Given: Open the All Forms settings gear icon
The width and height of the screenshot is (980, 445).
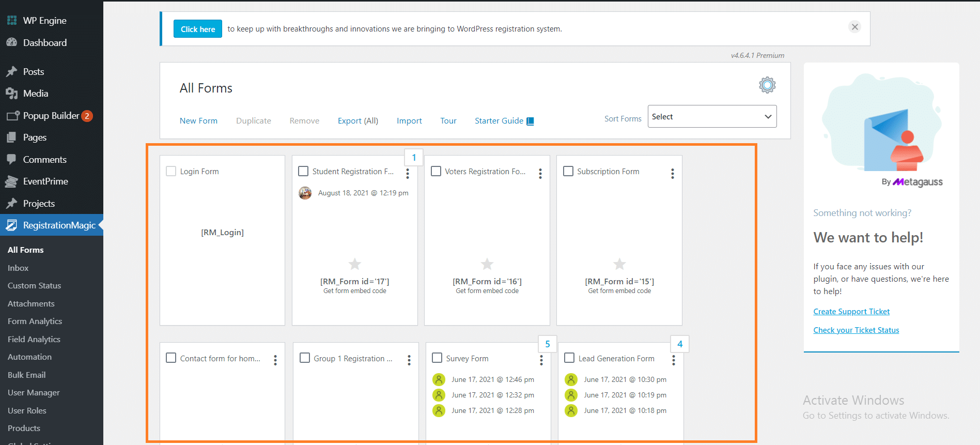Looking at the screenshot, I should (x=767, y=85).
